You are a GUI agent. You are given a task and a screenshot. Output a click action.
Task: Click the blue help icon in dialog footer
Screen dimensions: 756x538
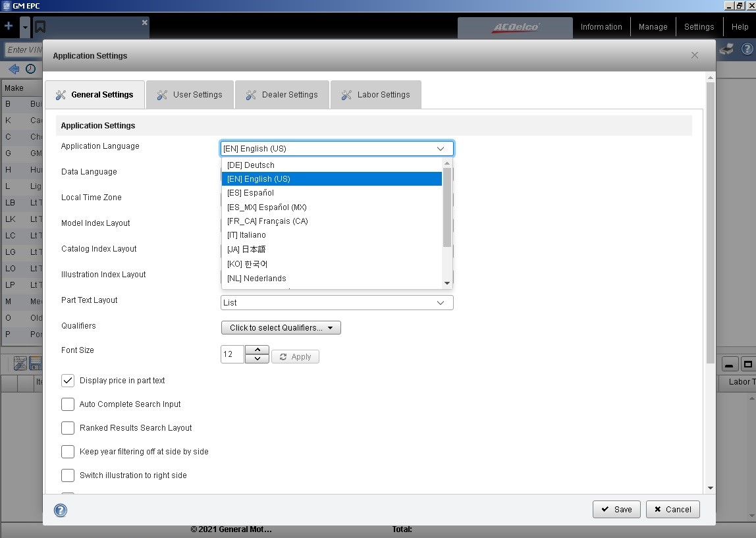tap(61, 510)
